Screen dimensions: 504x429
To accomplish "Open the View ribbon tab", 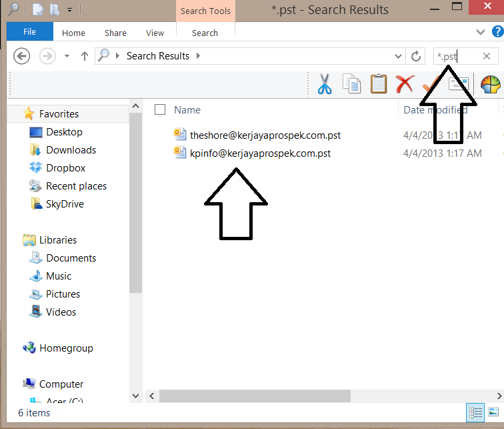I will [155, 33].
